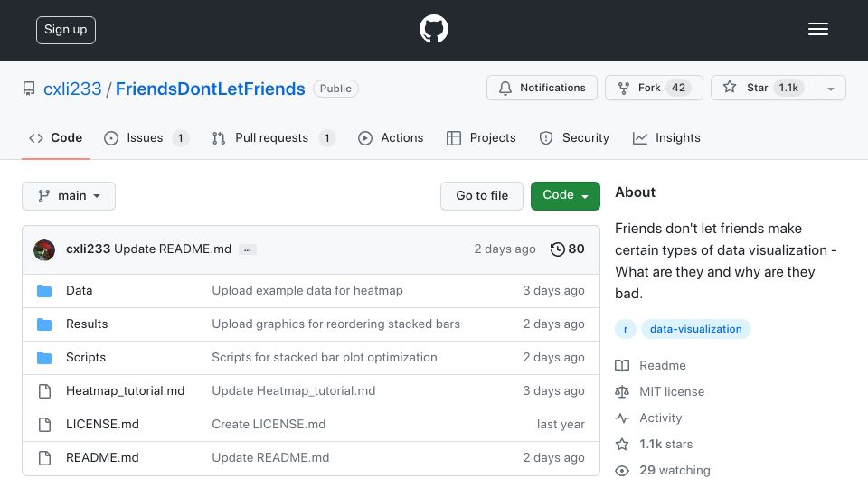Image resolution: width=868 pixels, height=488 pixels.
Task: Open LICENSE.md file
Action: (102, 425)
